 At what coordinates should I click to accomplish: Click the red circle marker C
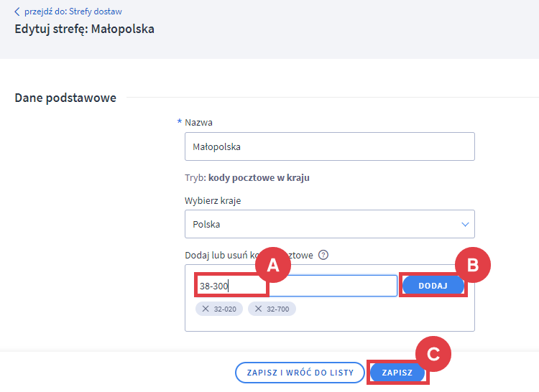pyautogui.click(x=433, y=354)
